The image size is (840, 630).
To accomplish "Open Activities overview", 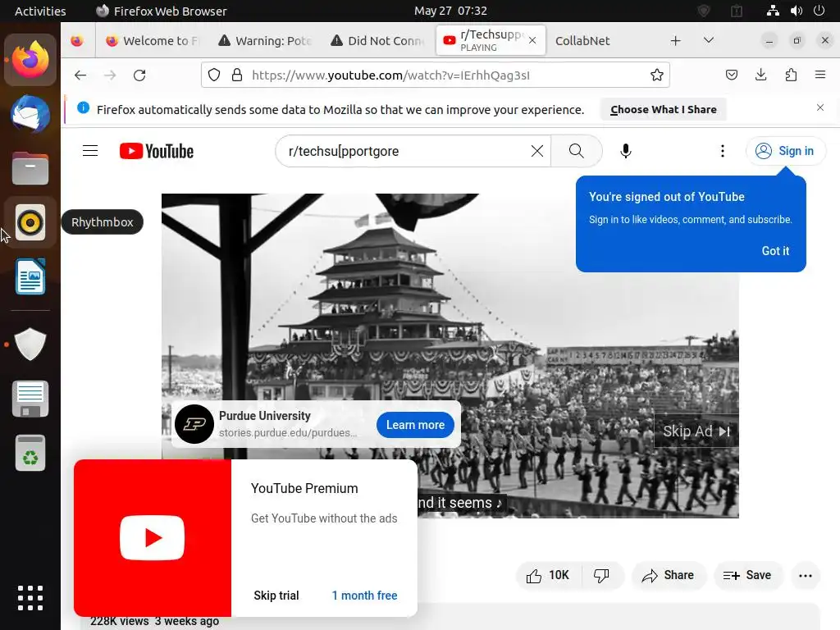I will pyautogui.click(x=40, y=11).
